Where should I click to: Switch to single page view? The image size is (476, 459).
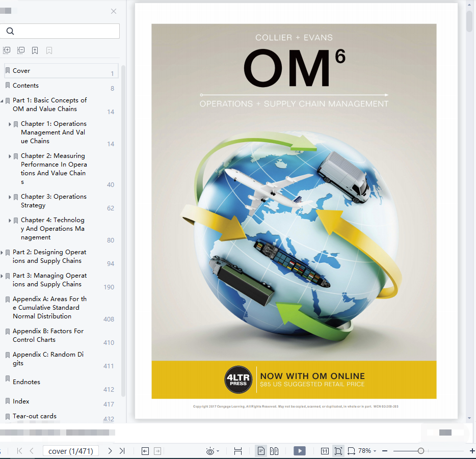[261, 451]
